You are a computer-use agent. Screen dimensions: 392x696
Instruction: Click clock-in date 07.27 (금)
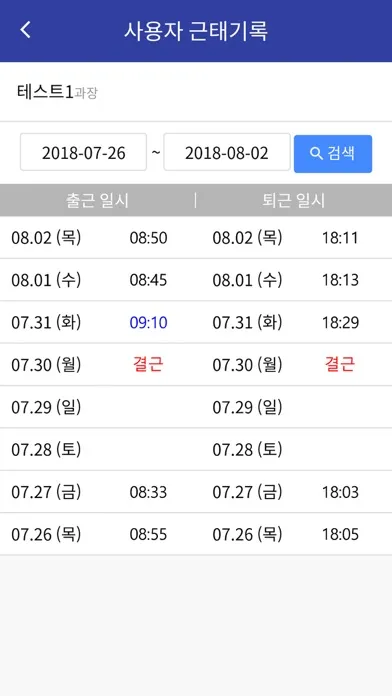tap(46, 492)
